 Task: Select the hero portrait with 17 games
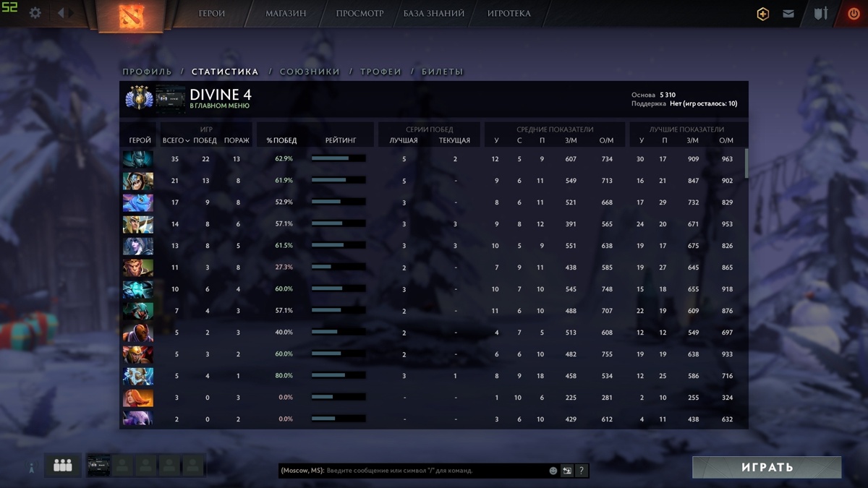(137, 202)
